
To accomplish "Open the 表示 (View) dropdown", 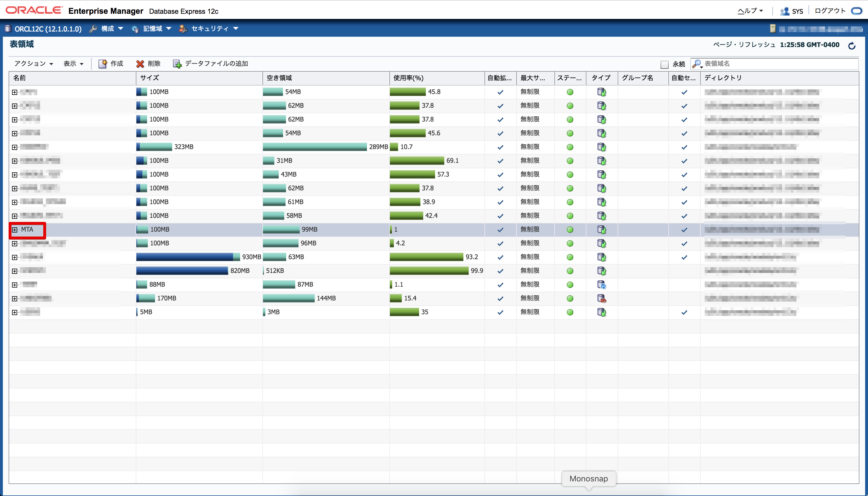I will (x=73, y=64).
